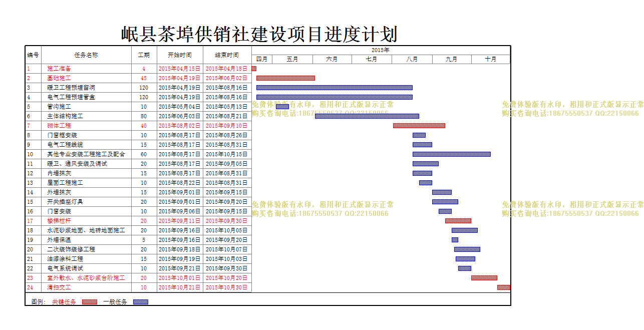
Task: Select task name 门窗框安装
Action: coord(62,135)
